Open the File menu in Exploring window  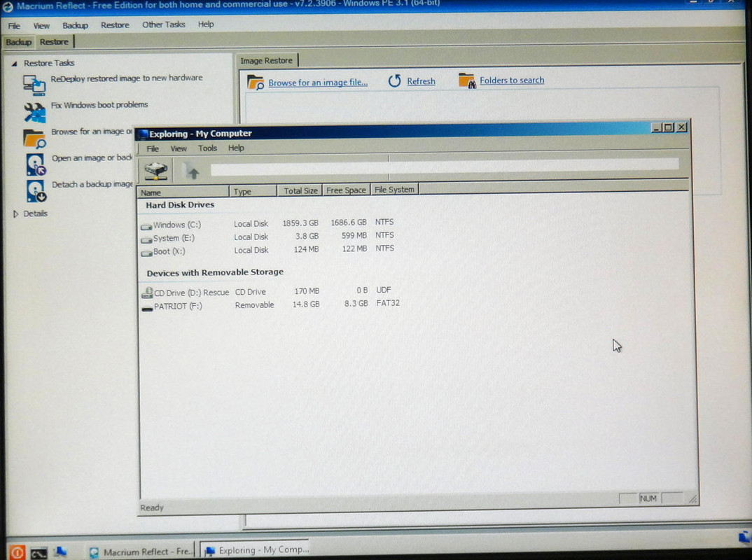[x=153, y=148]
